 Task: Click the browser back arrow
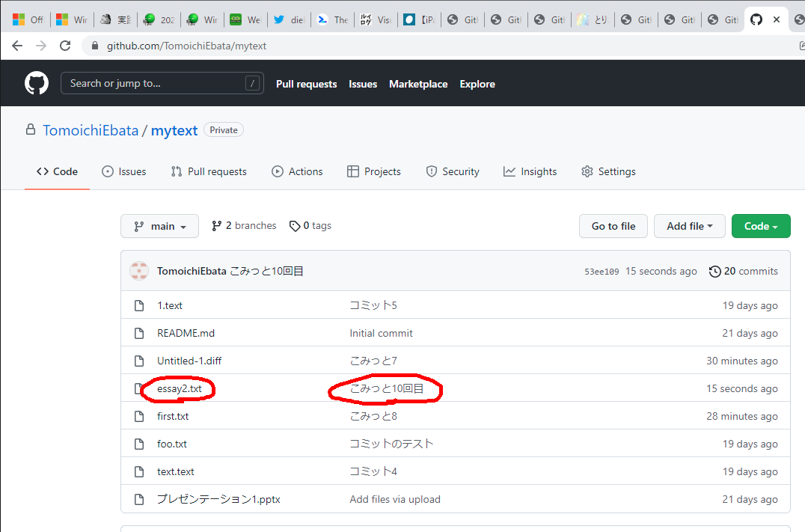pos(17,46)
